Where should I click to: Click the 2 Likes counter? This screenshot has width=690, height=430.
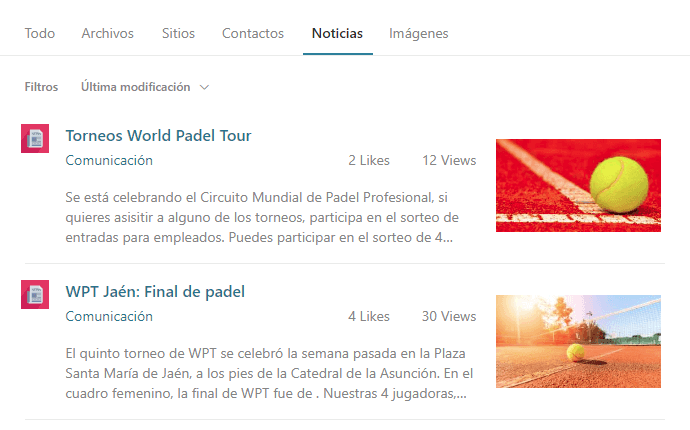point(369,160)
